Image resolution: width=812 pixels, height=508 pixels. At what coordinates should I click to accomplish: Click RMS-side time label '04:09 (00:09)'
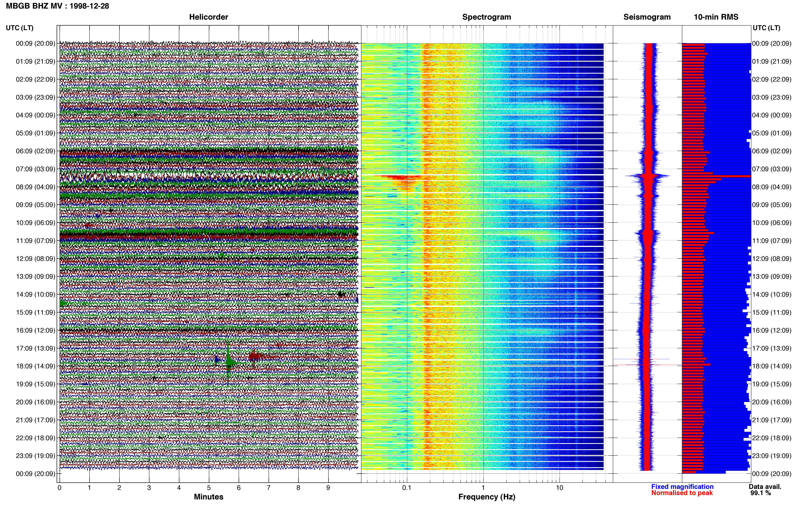[x=772, y=115]
